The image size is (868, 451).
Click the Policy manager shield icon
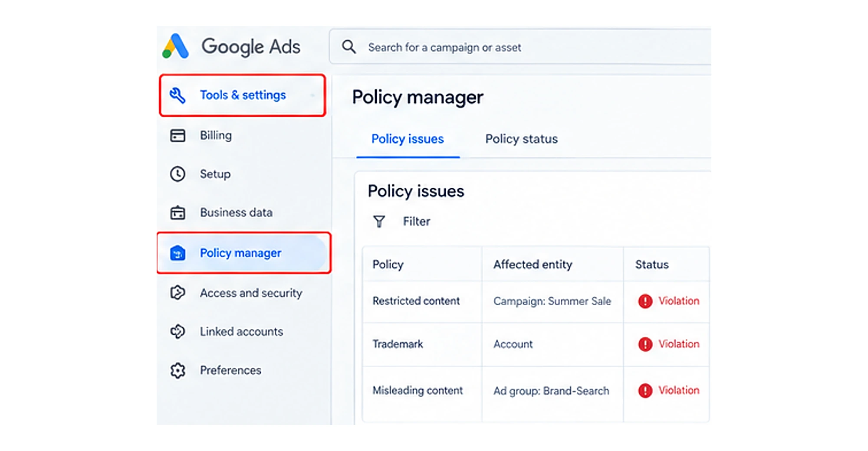coord(178,253)
